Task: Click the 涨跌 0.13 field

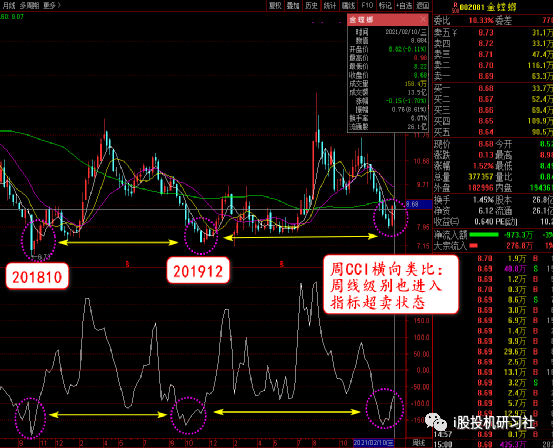Action: click(x=463, y=155)
